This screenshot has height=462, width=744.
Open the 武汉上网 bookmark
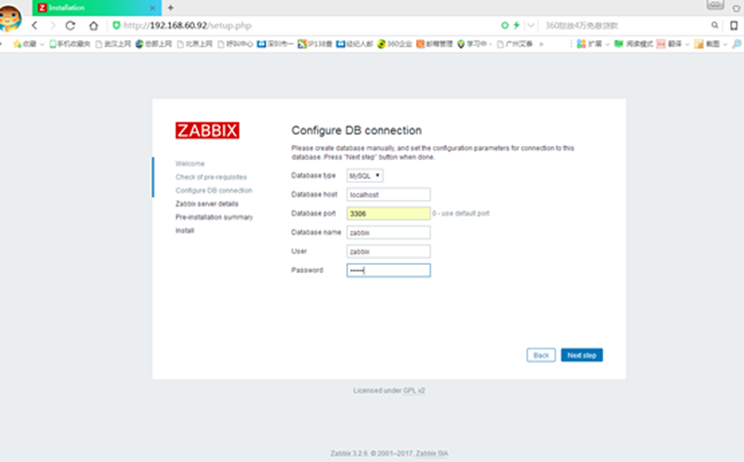tap(113, 44)
